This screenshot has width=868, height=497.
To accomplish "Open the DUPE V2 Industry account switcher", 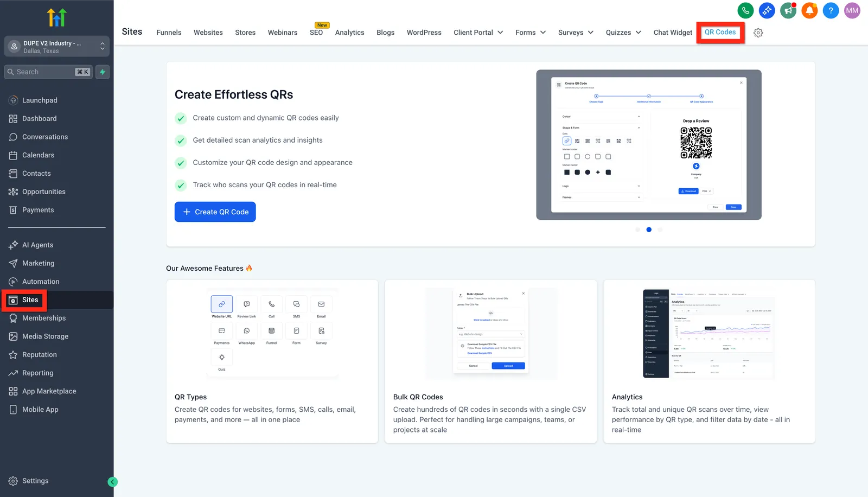I will pyautogui.click(x=57, y=47).
